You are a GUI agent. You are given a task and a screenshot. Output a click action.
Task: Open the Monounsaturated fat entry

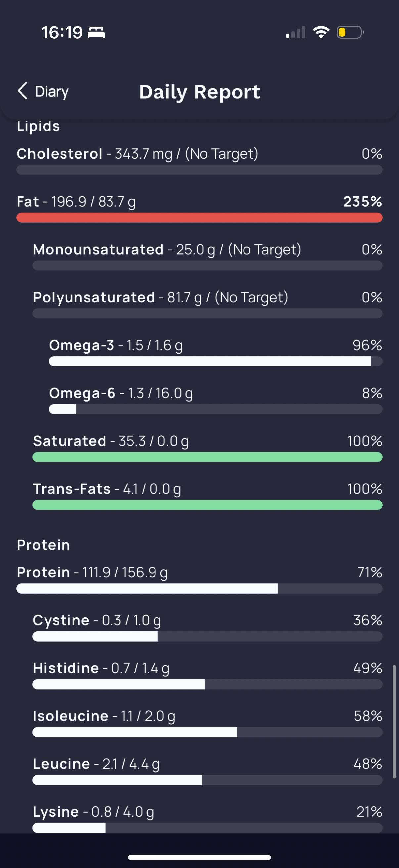pos(207,256)
